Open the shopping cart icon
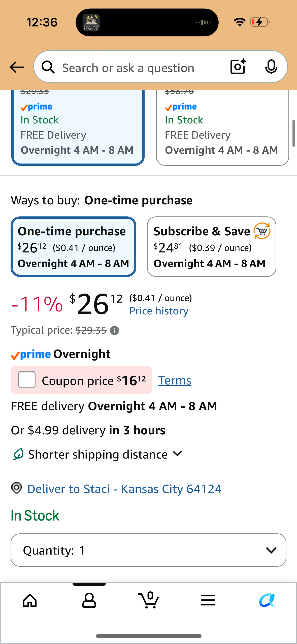The image size is (297, 644). click(x=149, y=600)
